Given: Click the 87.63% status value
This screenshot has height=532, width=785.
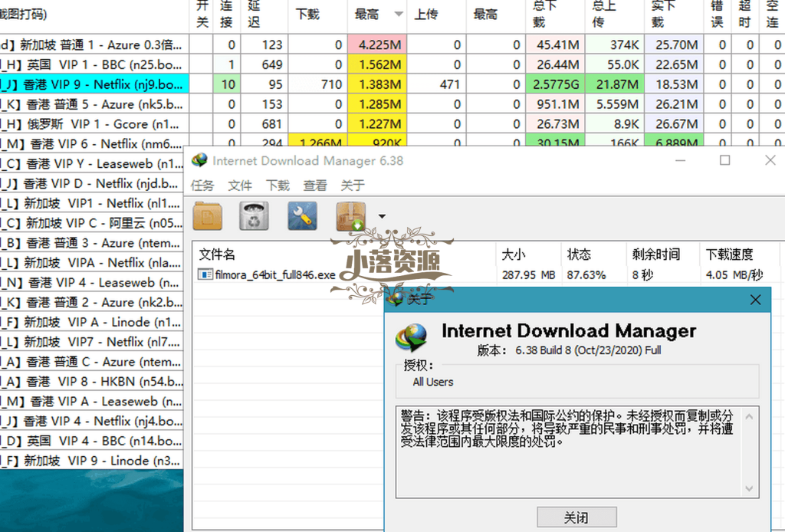Looking at the screenshot, I should [x=586, y=274].
